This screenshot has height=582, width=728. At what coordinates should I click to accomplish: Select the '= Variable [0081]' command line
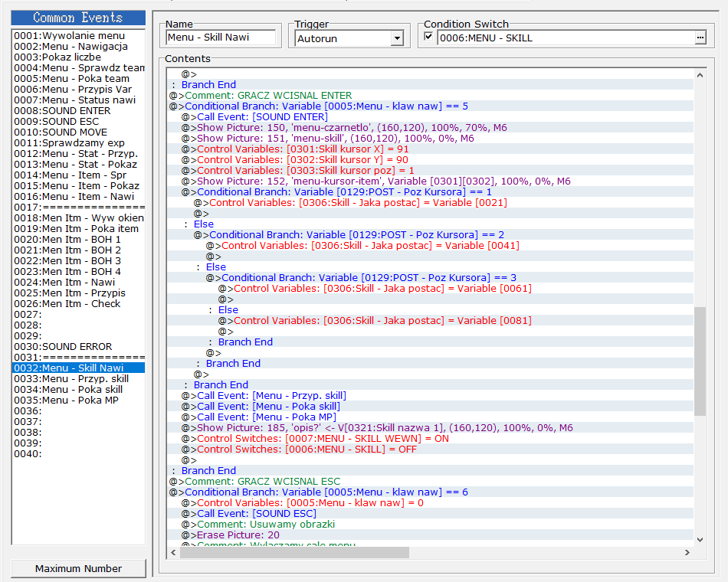(431, 321)
